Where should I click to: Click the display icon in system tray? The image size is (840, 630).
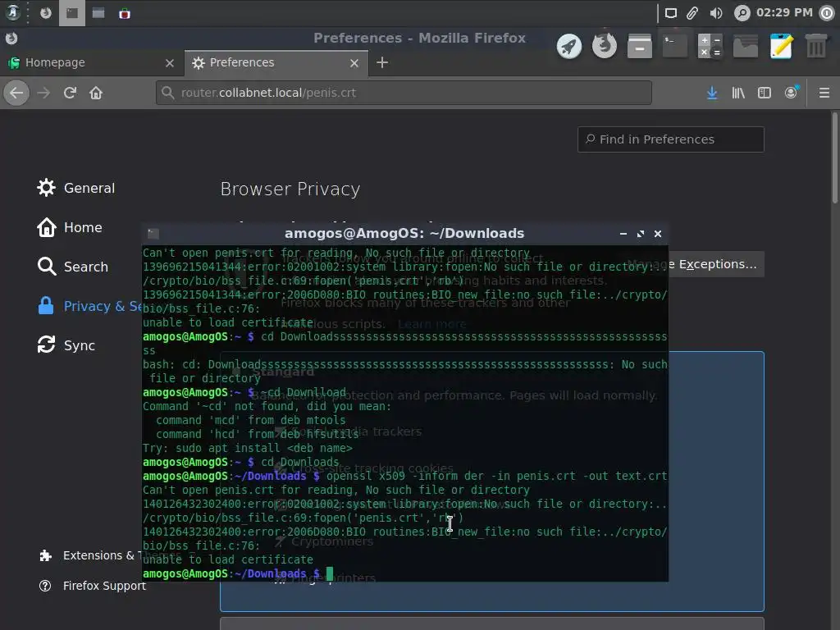tap(671, 13)
